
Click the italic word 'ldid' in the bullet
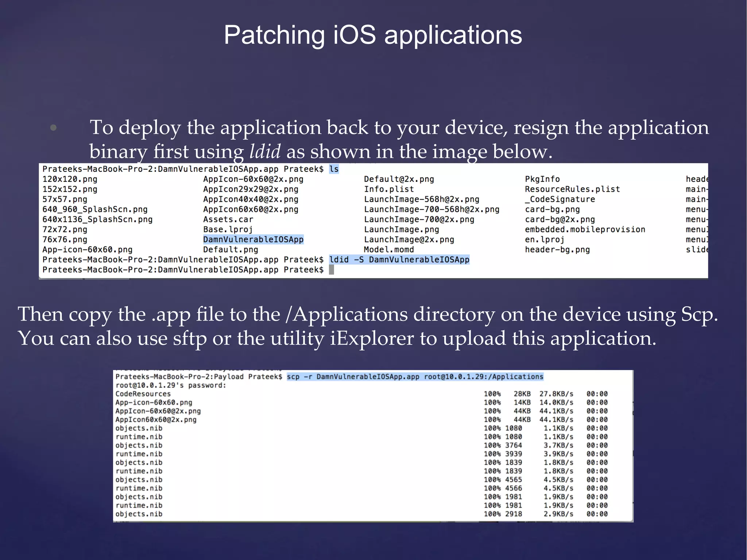tap(265, 151)
